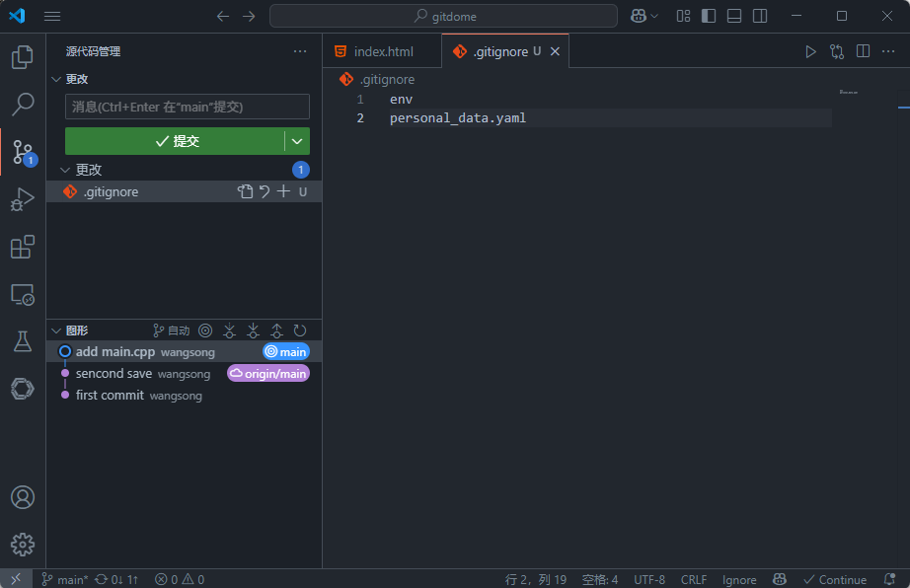Screen dimensions: 910x588
Task: Discard changes on .gitignore file
Action: coord(265,191)
